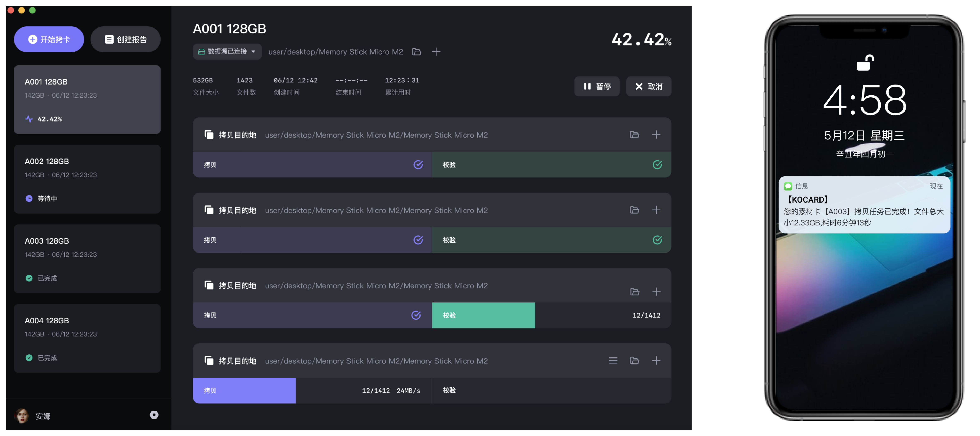Click the copy icon of third 拷贝目的地
The width and height of the screenshot is (980, 436).
click(209, 285)
